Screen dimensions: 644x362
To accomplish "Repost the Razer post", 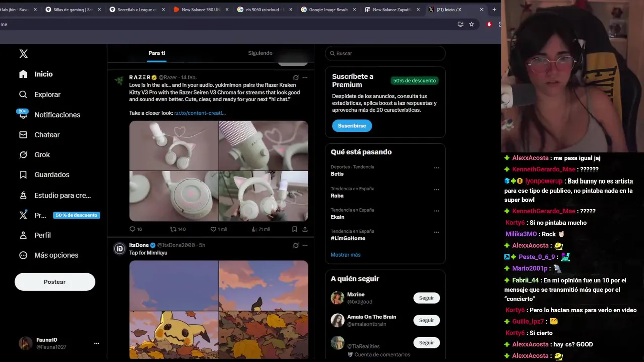I will [x=178, y=229].
